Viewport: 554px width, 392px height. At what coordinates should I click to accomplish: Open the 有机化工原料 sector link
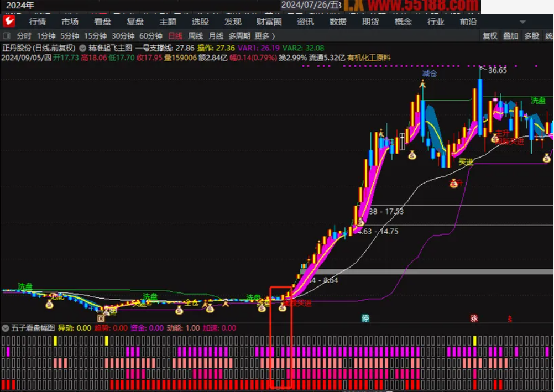click(369, 58)
